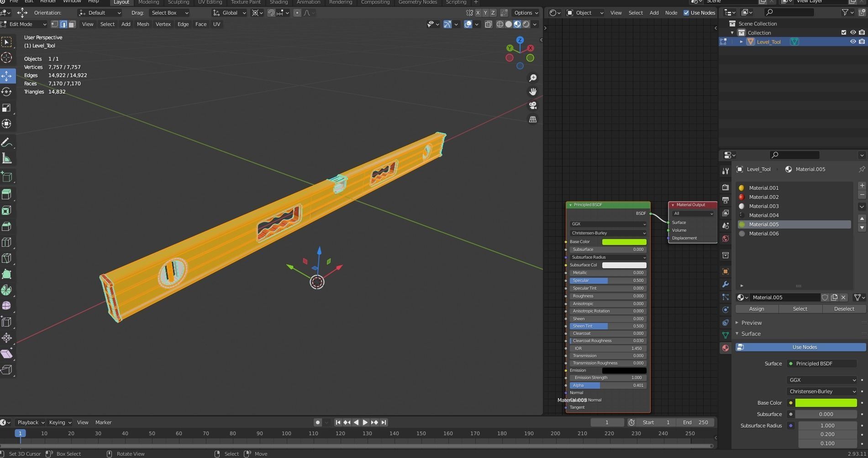Select the Select Box tool
This screenshot has height=458, width=868.
[7, 42]
